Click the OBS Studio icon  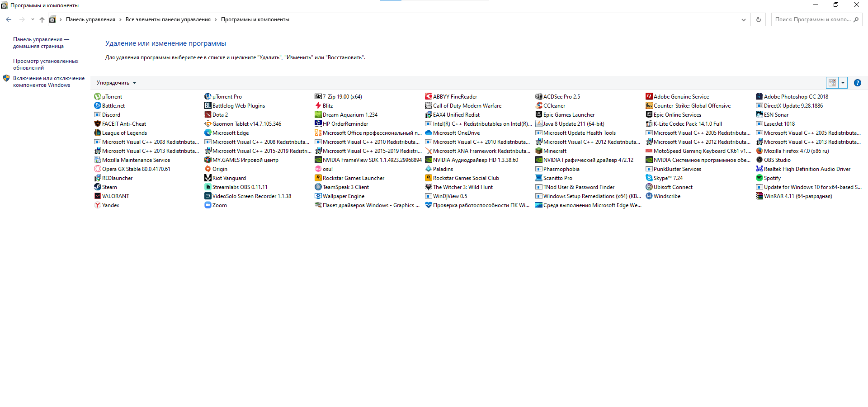tap(759, 160)
